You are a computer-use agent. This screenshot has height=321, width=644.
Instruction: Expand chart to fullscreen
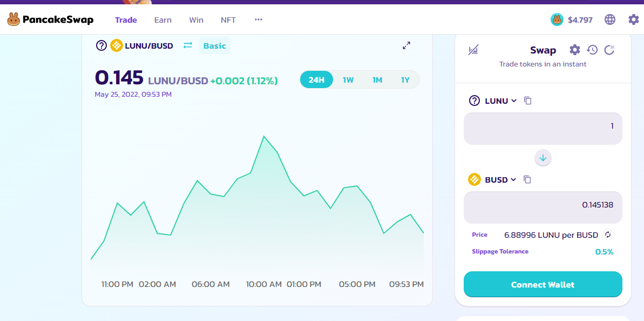point(406,45)
